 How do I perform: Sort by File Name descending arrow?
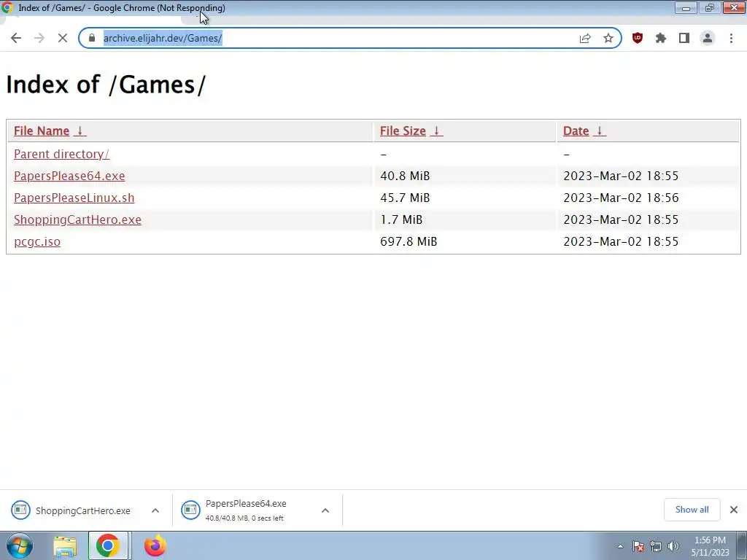click(80, 131)
